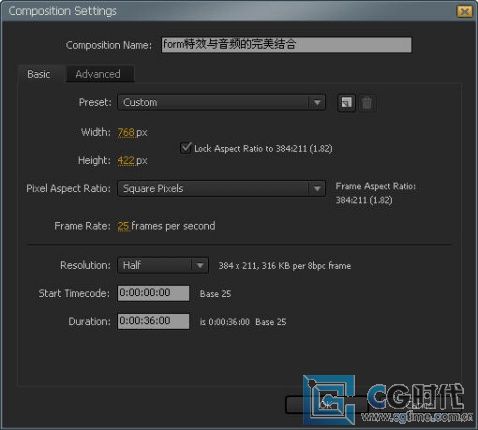Open the Preset dropdown showing Custom
Image resolution: width=478 pixels, height=430 pixels.
221,102
